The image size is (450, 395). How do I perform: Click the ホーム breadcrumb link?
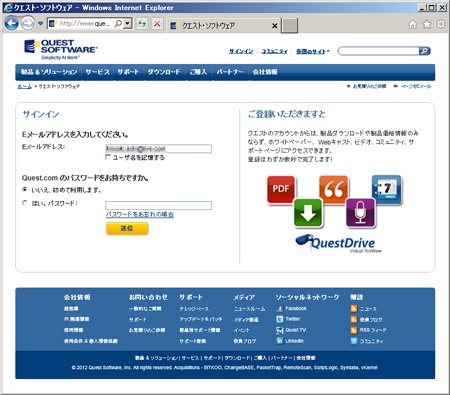click(25, 86)
